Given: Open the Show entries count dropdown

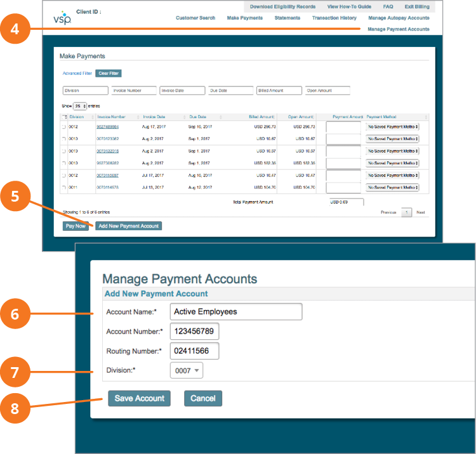Looking at the screenshot, I should (x=80, y=106).
